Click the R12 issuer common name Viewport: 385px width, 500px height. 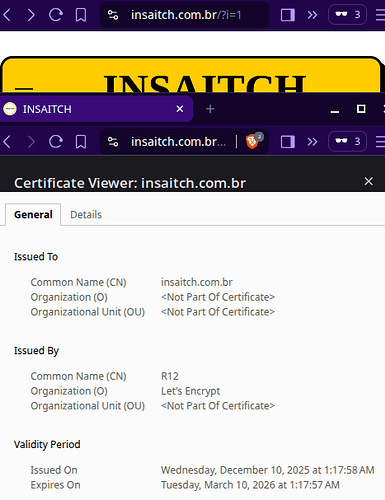click(x=170, y=376)
